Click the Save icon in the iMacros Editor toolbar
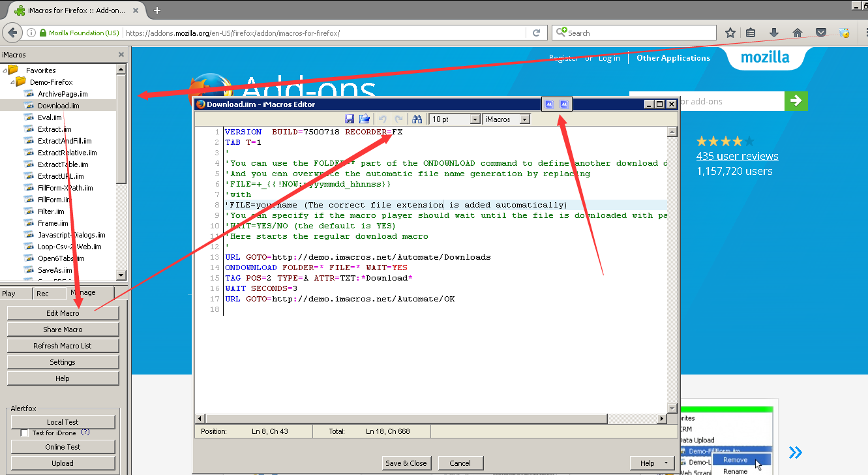The height and width of the screenshot is (475, 868). tap(350, 119)
